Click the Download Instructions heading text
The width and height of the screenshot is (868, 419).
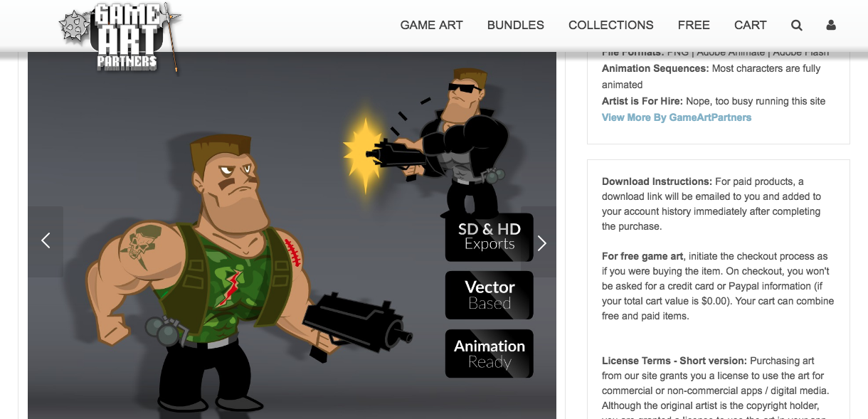coord(657,181)
